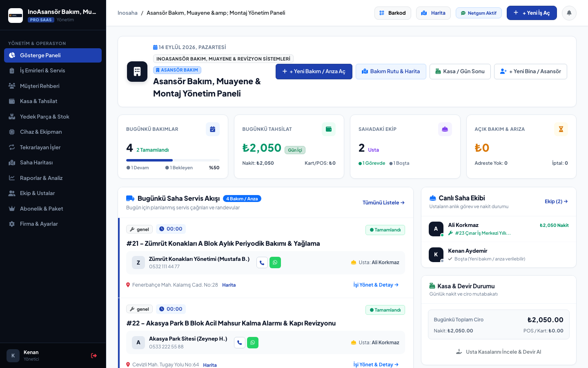Navigate to Yedek Parça & Stok

coord(53,117)
